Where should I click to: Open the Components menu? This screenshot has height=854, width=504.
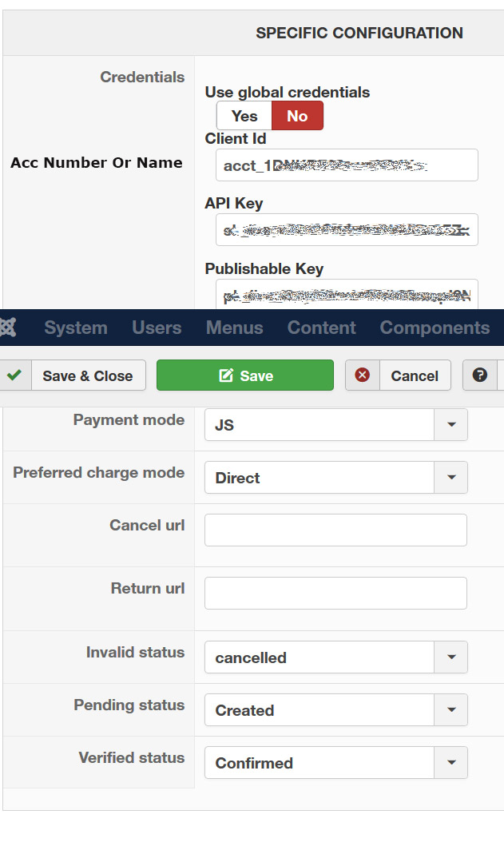coord(435,328)
